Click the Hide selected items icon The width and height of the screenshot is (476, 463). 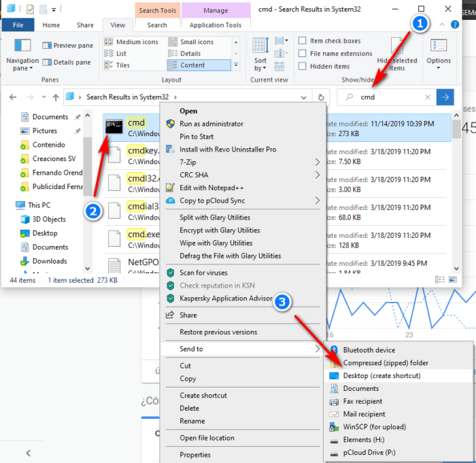[x=396, y=46]
